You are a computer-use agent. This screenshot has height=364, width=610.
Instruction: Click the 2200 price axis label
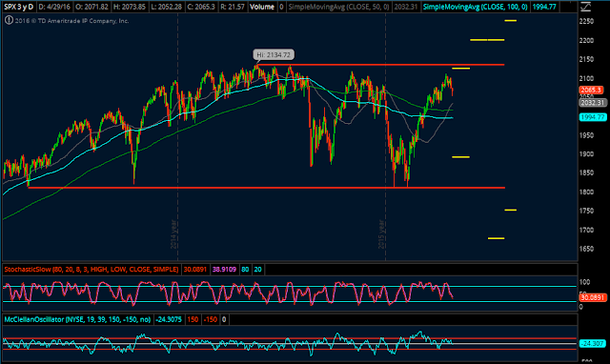point(586,40)
